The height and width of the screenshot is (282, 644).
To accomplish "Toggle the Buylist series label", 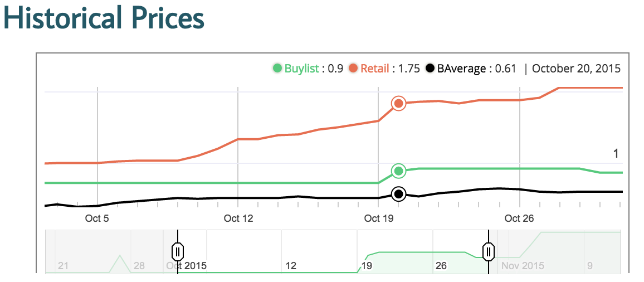I will 301,69.
